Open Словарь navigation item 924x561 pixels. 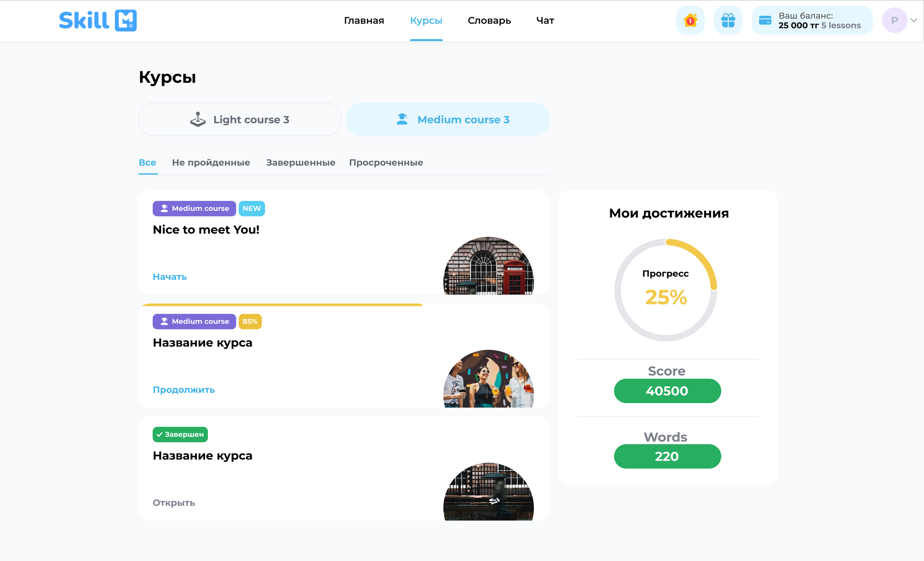[489, 21]
